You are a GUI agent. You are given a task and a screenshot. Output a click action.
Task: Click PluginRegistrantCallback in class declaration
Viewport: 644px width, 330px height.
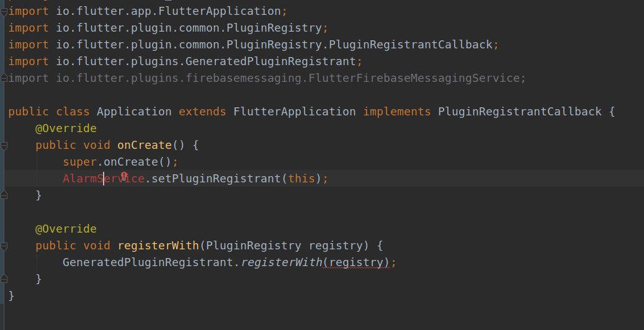[x=519, y=112]
